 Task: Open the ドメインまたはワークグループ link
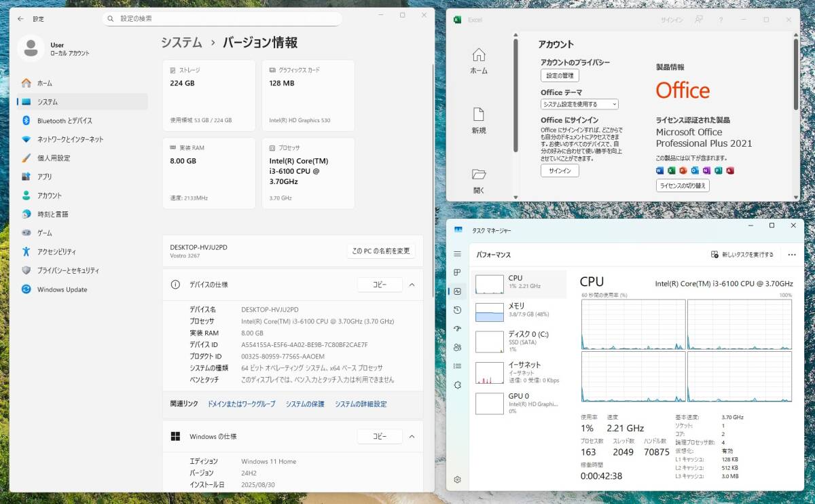tap(242, 403)
